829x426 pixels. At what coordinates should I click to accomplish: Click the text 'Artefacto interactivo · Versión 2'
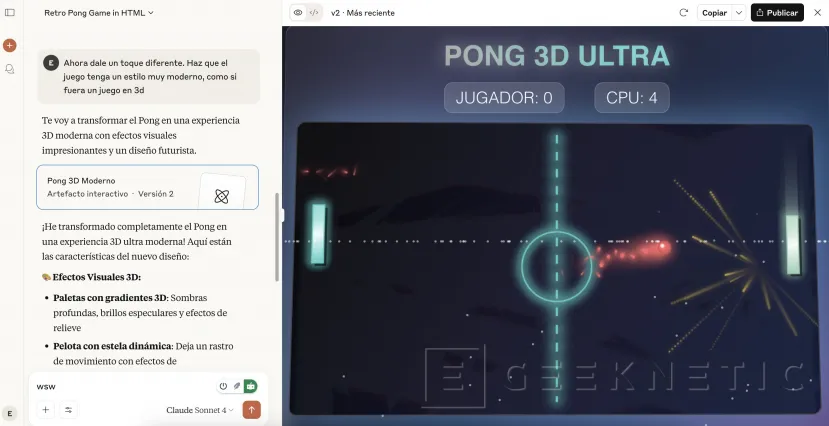pos(110,194)
